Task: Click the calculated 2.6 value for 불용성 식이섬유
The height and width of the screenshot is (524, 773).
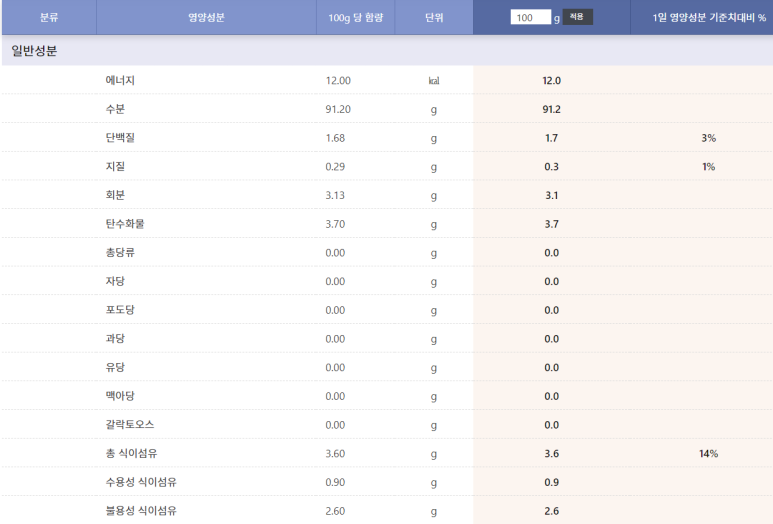Action: tap(552, 511)
